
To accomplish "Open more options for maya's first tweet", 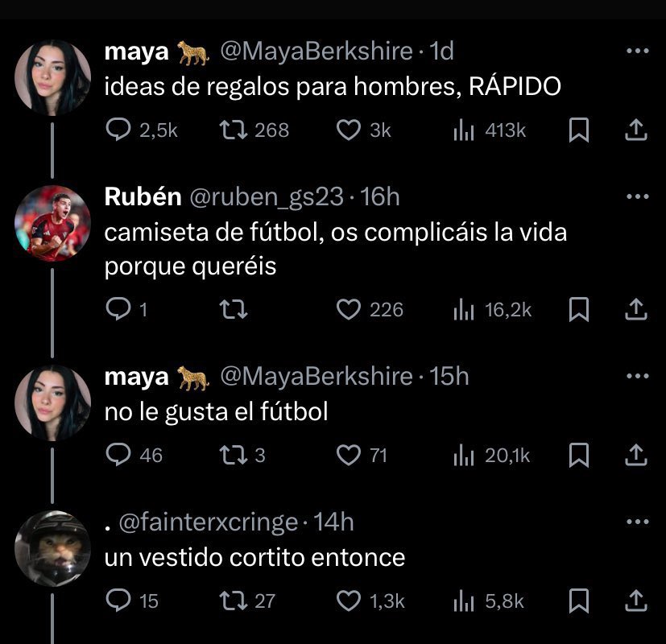I will tap(637, 52).
